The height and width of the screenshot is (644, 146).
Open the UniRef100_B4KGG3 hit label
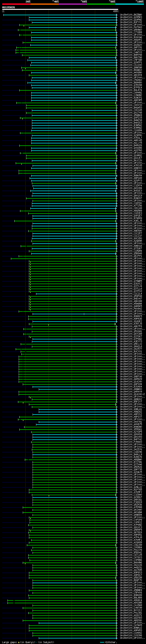[131, 123]
